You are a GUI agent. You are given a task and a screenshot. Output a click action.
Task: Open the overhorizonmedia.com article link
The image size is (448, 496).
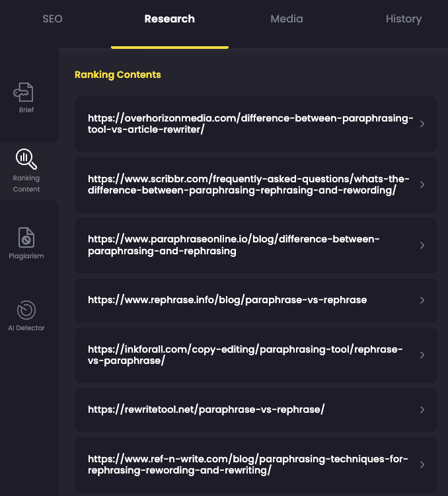pos(250,124)
